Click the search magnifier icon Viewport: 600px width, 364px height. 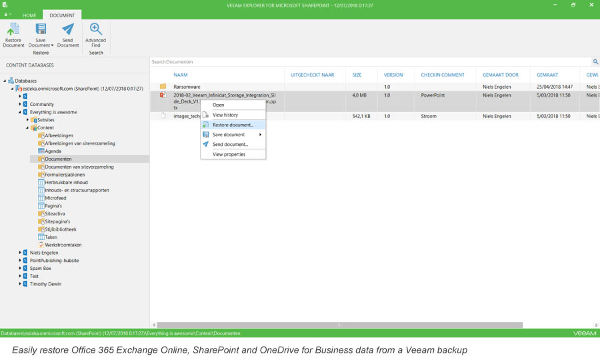click(595, 61)
